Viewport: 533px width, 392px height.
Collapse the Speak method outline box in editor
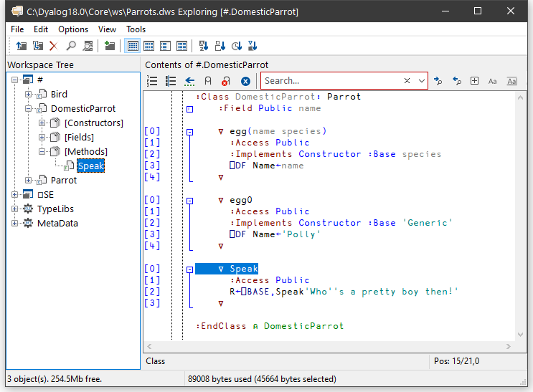(x=190, y=269)
